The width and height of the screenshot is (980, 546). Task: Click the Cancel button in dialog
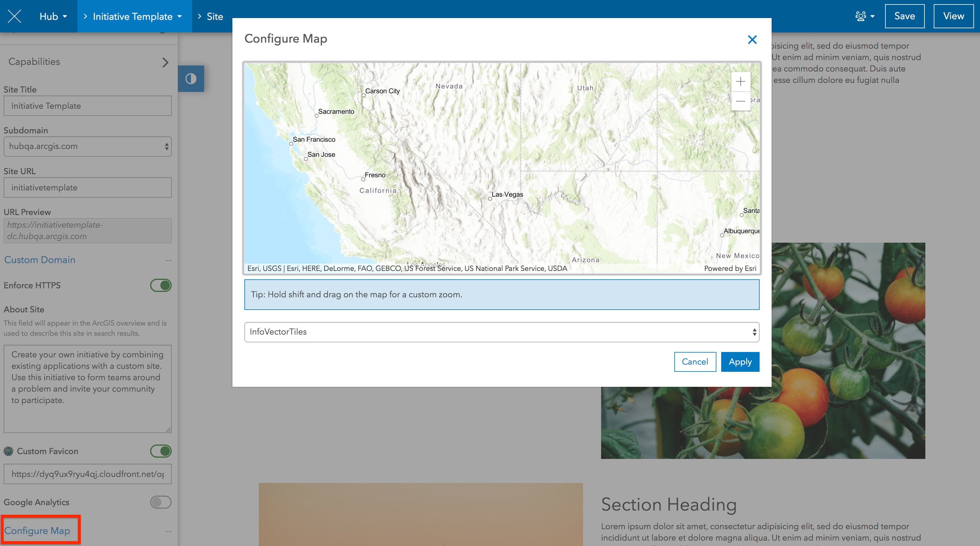coord(695,362)
